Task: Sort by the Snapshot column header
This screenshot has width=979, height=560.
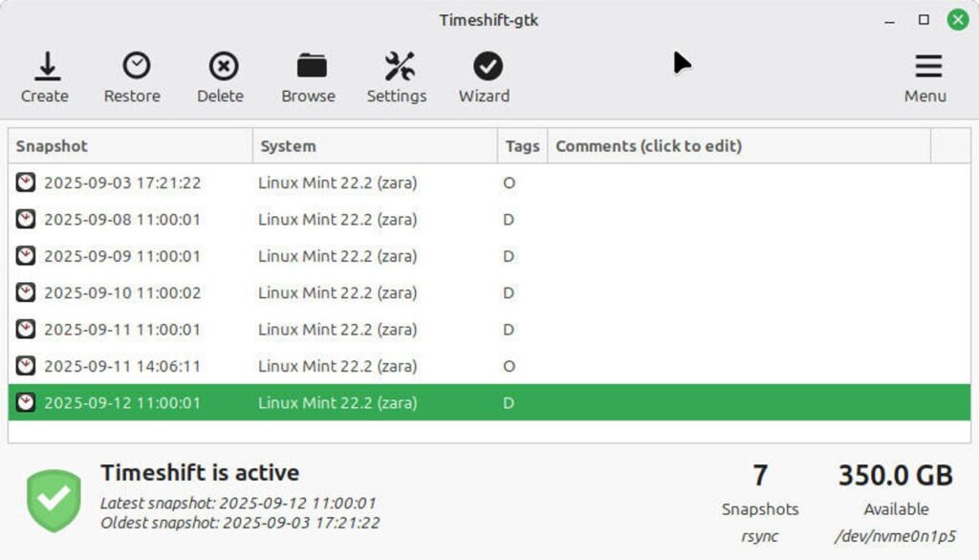Action: click(x=131, y=146)
